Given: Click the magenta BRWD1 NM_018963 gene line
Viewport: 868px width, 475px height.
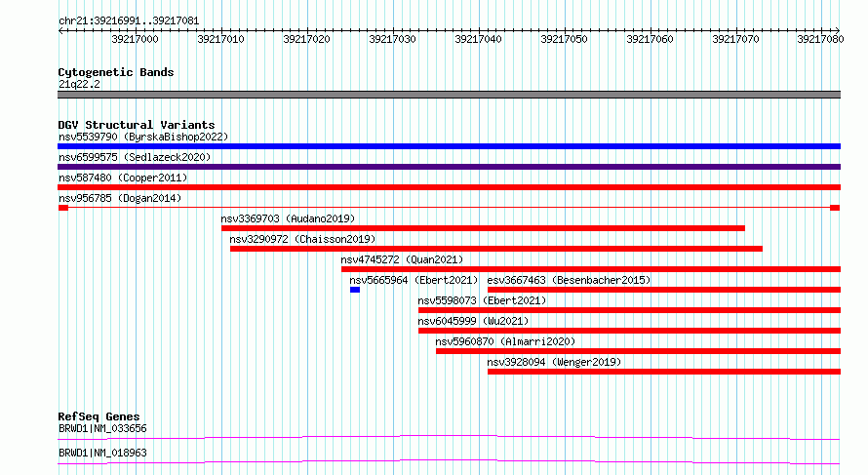Looking at the screenshot, I should click(x=449, y=461).
